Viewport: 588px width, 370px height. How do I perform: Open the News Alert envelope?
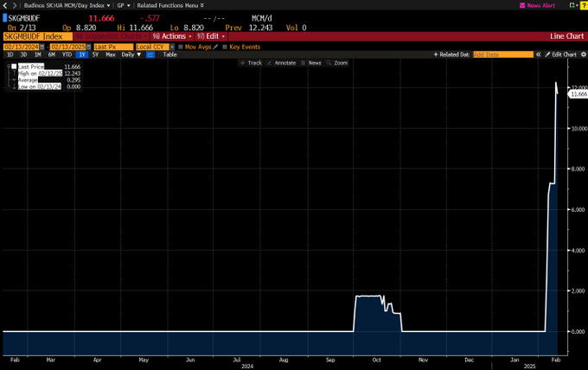pos(523,5)
